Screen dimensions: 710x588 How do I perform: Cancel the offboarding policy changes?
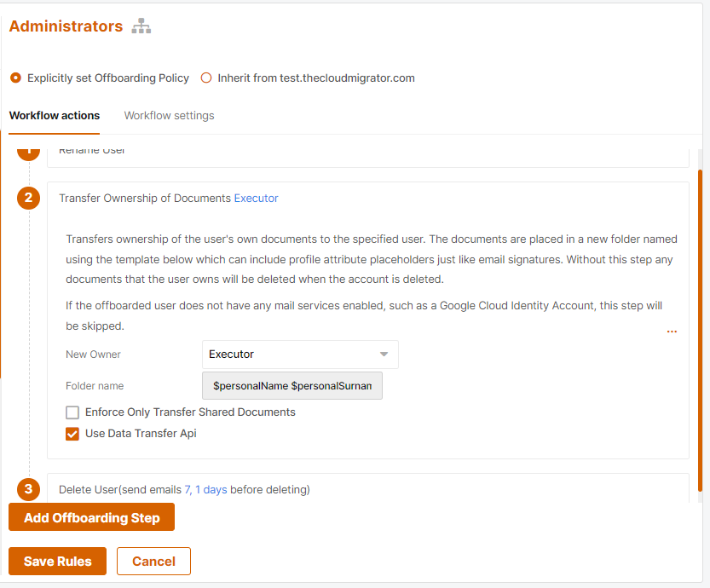[153, 562]
